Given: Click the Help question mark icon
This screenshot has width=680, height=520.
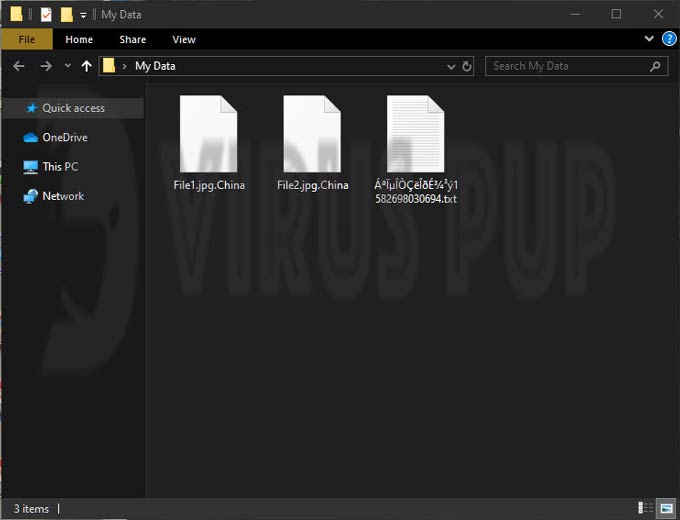Looking at the screenshot, I should (x=669, y=39).
